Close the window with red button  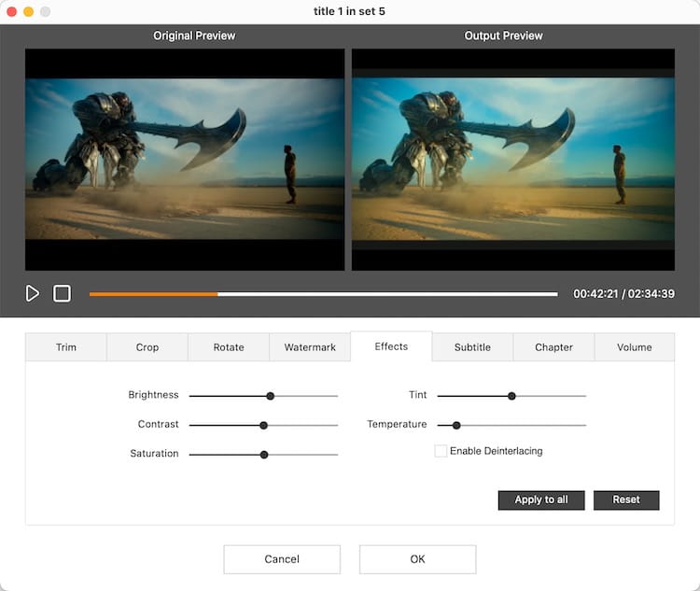coord(11,11)
